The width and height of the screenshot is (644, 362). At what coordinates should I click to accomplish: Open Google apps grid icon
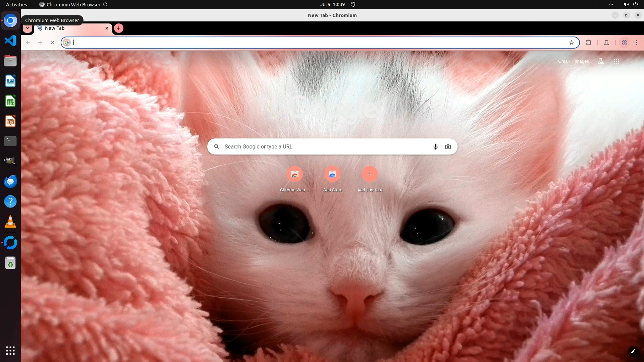[616, 61]
